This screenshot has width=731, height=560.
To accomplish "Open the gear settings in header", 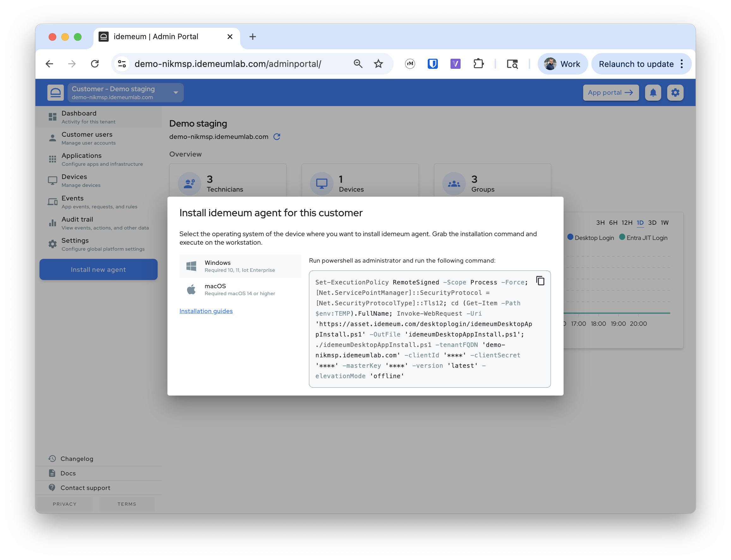I will pyautogui.click(x=675, y=93).
